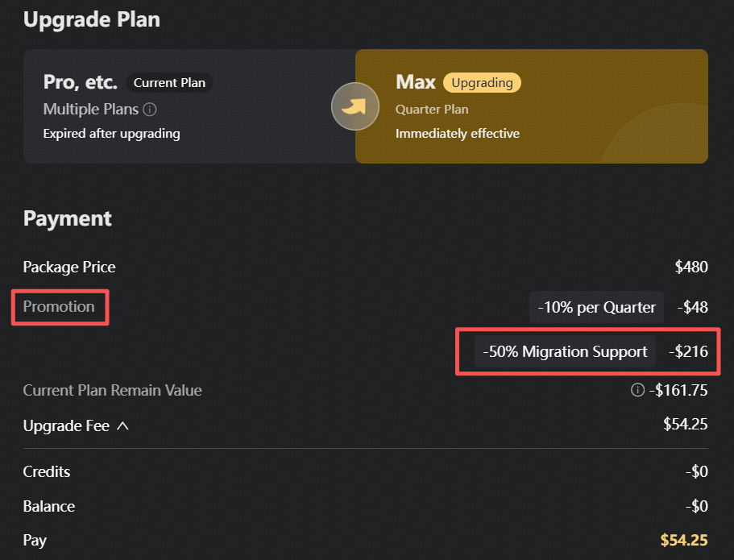734x560 pixels.
Task: Select the Pro, etc. plan card
Action: [x=189, y=106]
